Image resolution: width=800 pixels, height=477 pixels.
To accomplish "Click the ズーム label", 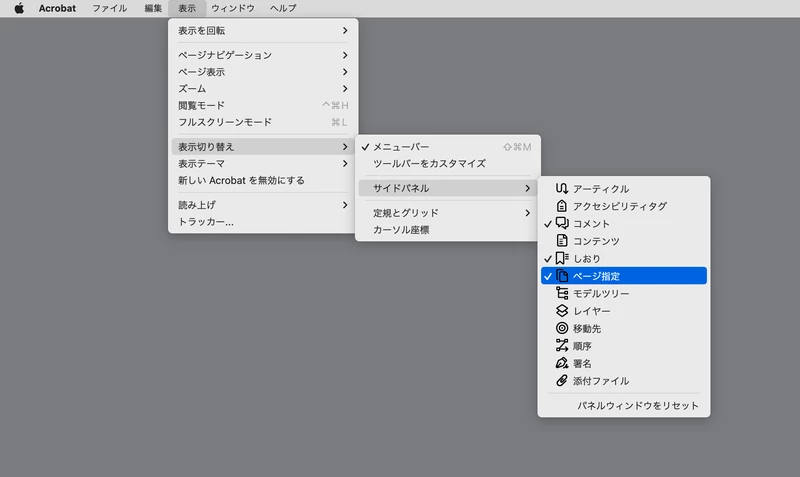I will pyautogui.click(x=192, y=89).
